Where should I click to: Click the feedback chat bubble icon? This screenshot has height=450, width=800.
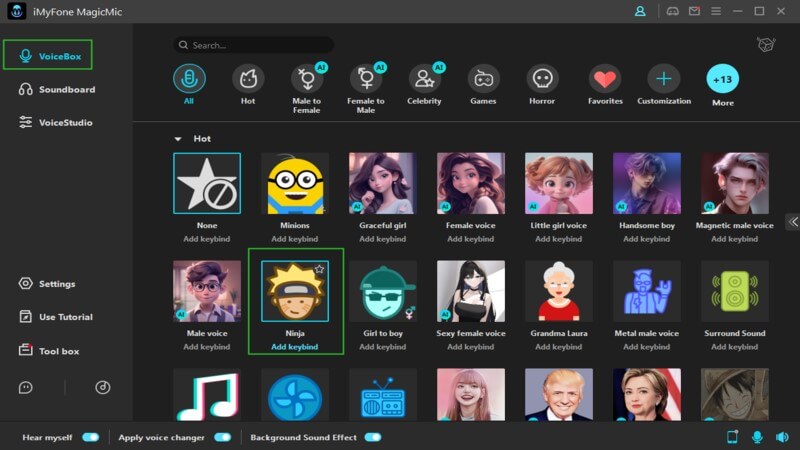click(x=26, y=388)
